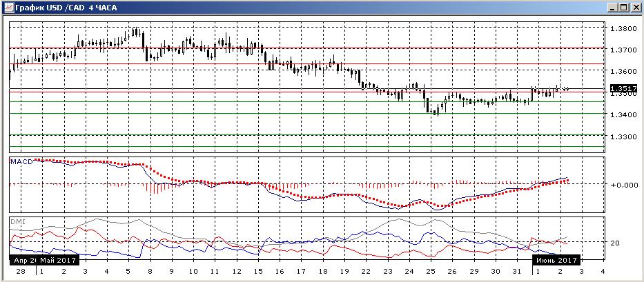Click the +0.000 MACD zero level label
Image resolution: width=644 pixels, height=282 pixels.
pyautogui.click(x=623, y=185)
